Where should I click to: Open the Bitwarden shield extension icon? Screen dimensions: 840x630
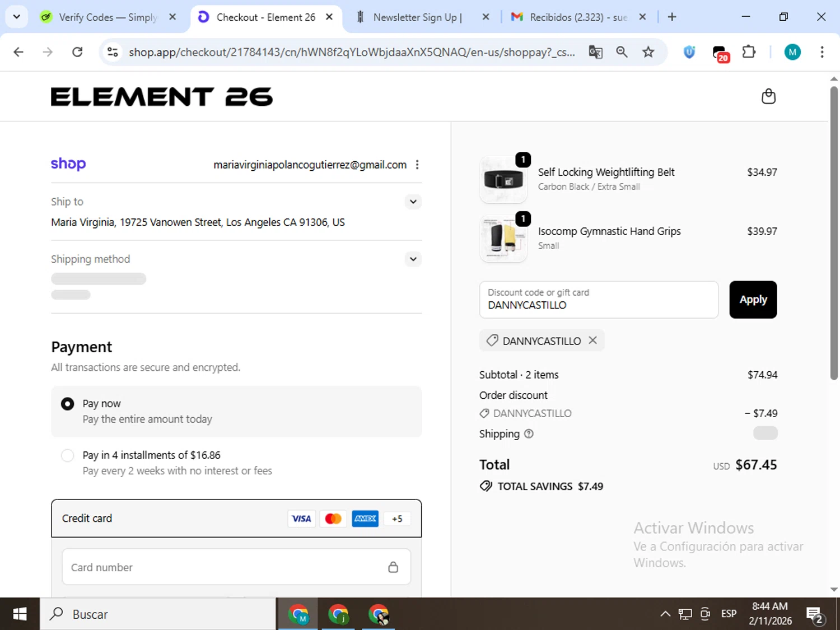[x=689, y=52]
